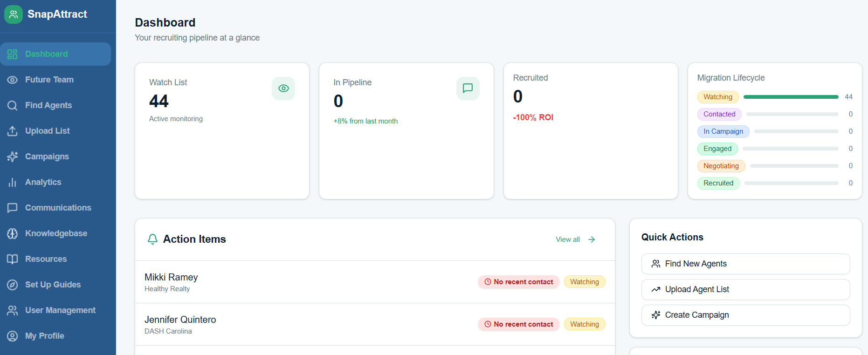Click the message icon on In Pipeline card
Screen dimensions: 868x355
pyautogui.click(x=468, y=89)
